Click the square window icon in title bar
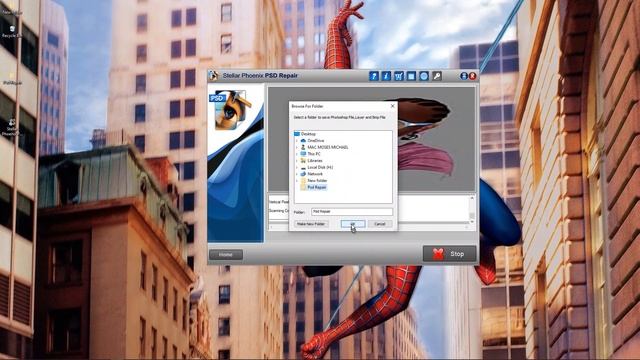The height and width of the screenshot is (360, 640). 411,76
